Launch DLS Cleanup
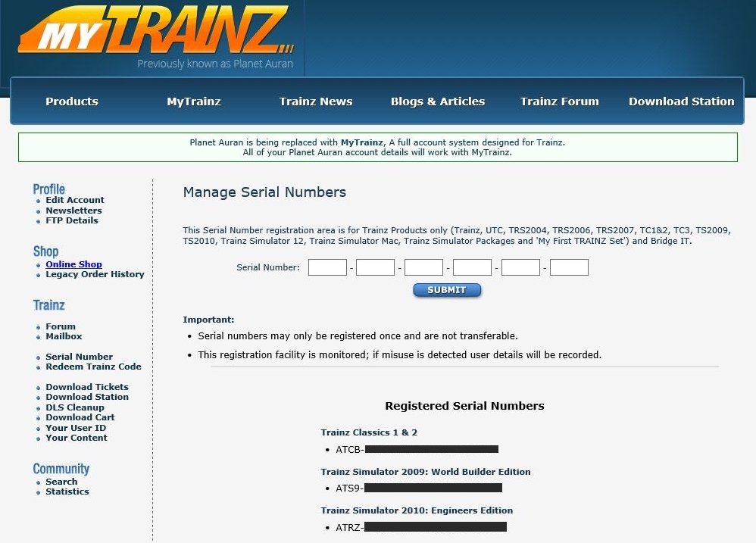 tap(75, 407)
